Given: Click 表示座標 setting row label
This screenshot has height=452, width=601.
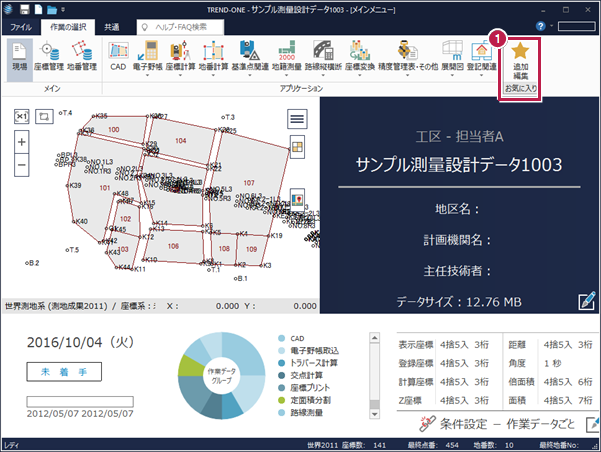Looking at the screenshot, I should tap(416, 345).
